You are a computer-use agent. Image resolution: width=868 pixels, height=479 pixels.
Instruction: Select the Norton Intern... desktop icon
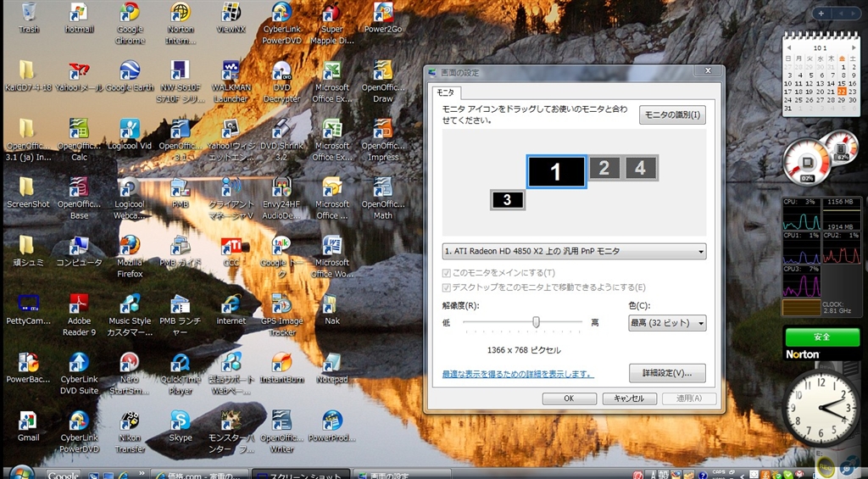[x=180, y=23]
